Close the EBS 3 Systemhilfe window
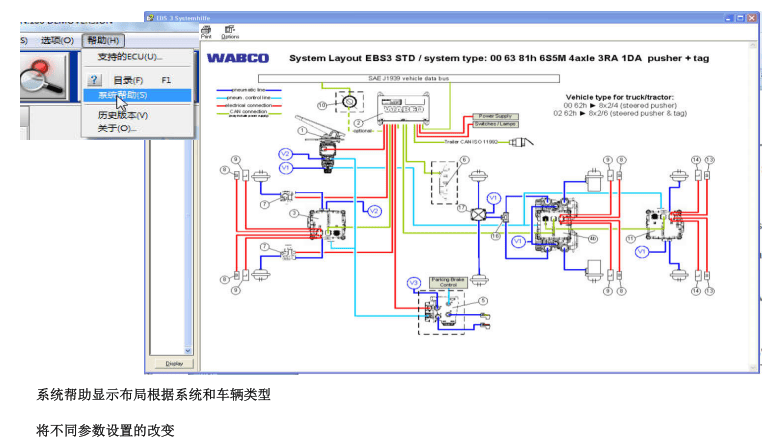The image size is (776, 437). point(752,18)
